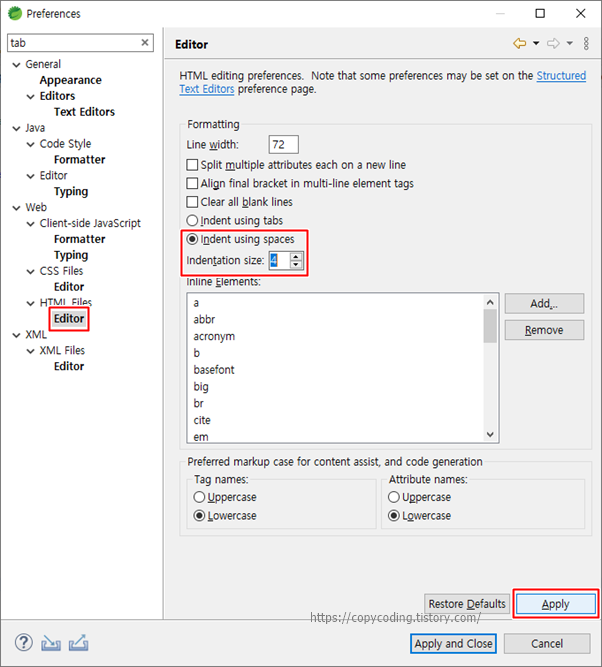This screenshot has height=667, width=602.
Task: Open Formatter under Java Code Style
Action: tap(80, 160)
